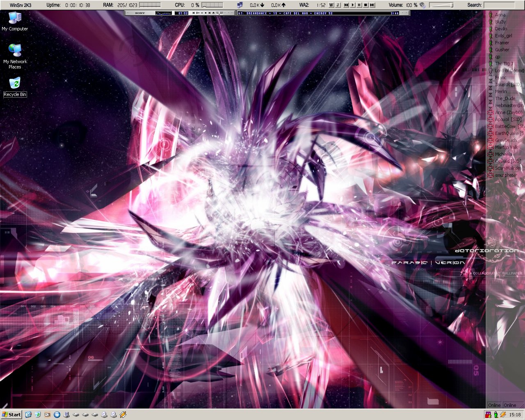Viewport: 525px width, 420px height.
Task: Select contact Oswald [SID]
Action: [x=508, y=161]
